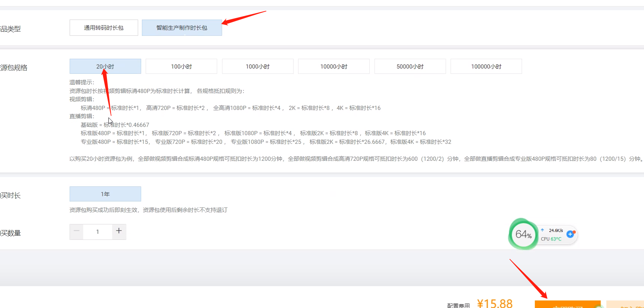The height and width of the screenshot is (308, 644).
Task: Click the 64% green circle memory indicator
Action: pyautogui.click(x=523, y=234)
